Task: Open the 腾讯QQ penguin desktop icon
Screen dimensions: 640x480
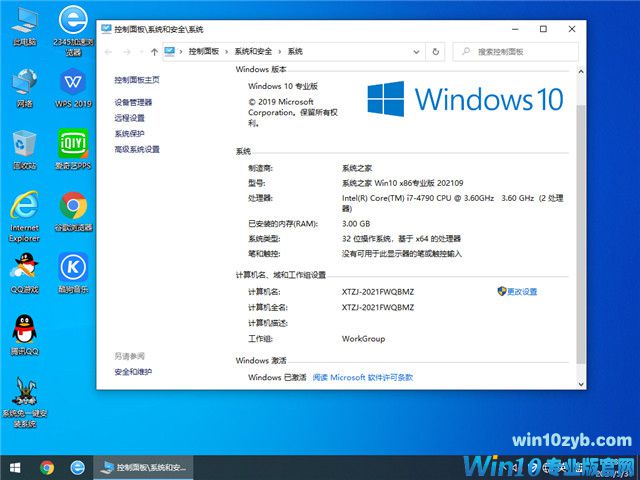Action: coord(24,335)
